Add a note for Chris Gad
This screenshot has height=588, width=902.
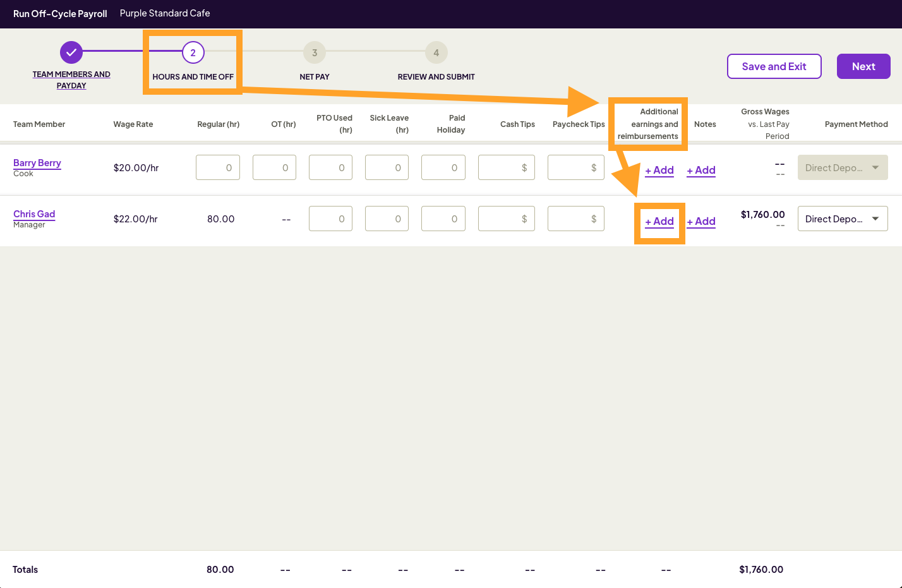tap(701, 222)
